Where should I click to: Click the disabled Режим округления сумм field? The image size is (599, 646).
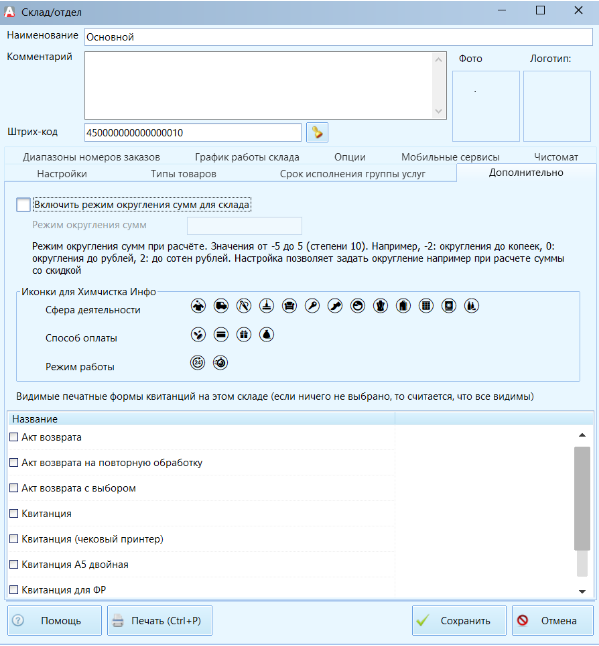click(x=244, y=226)
